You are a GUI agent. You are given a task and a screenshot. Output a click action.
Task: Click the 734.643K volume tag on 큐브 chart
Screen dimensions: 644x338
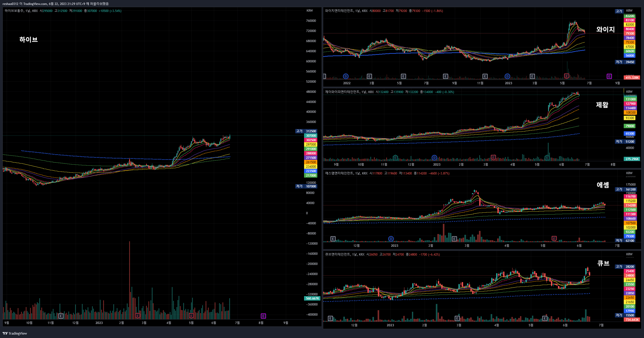tap(632, 320)
